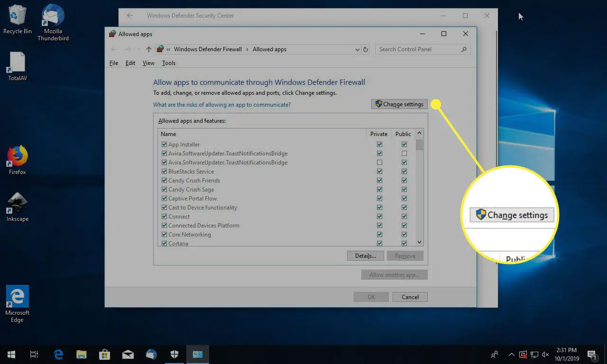Open the Action Center notifications icon
This screenshot has height=364, width=607.
(591, 354)
